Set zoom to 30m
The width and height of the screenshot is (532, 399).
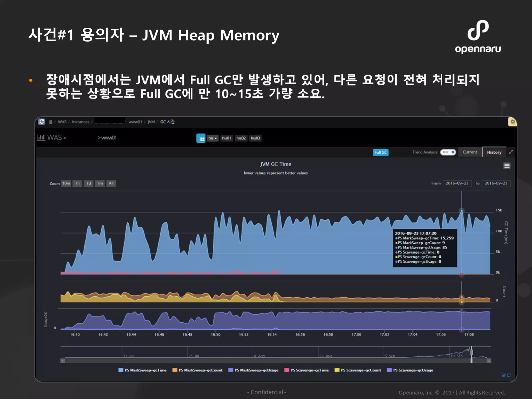point(66,183)
